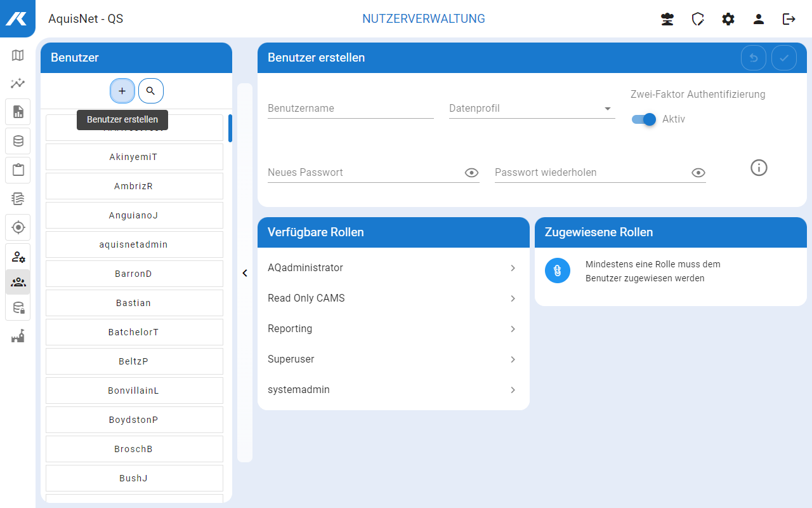Click the plus icon to create user
This screenshot has height=508, width=812.
pyautogui.click(x=122, y=91)
